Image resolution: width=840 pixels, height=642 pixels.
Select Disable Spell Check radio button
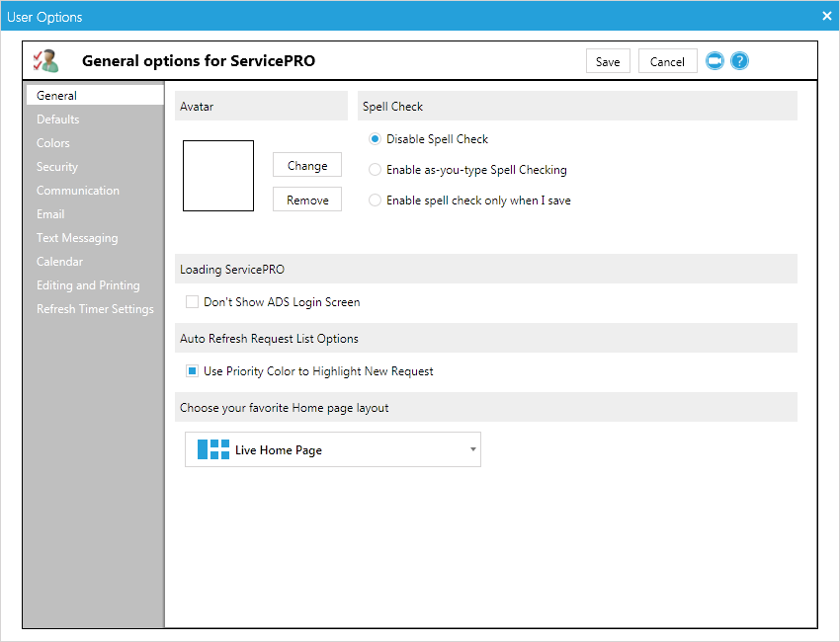[375, 139]
